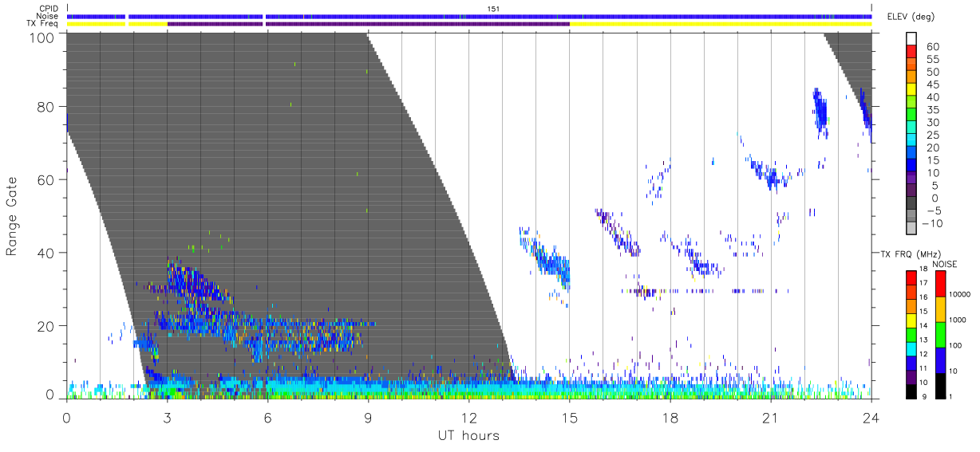Click the NOISE colorbar label '1000'
Viewport: 980px width, 452px height.
(958, 320)
